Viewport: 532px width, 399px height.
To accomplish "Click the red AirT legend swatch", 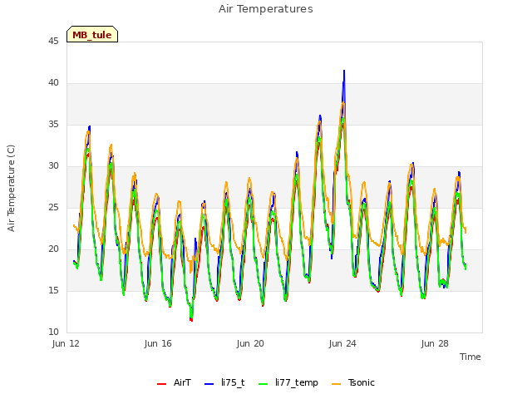I will 162,383.
